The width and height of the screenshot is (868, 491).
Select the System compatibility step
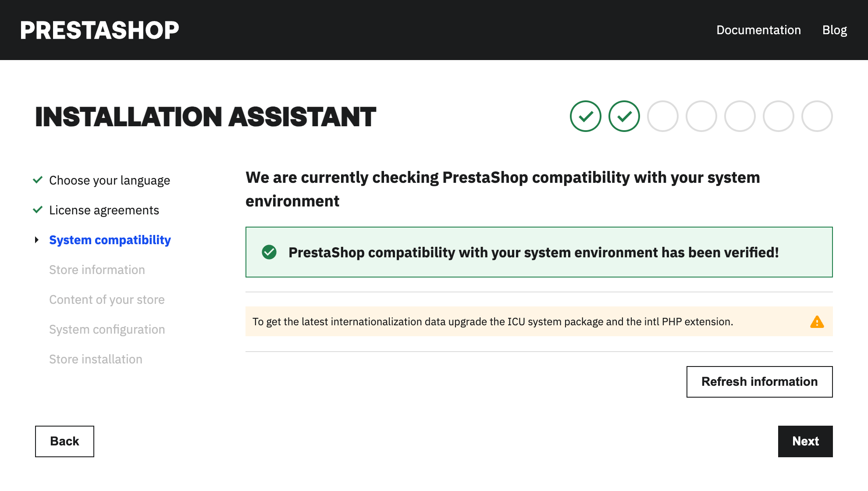coord(110,240)
